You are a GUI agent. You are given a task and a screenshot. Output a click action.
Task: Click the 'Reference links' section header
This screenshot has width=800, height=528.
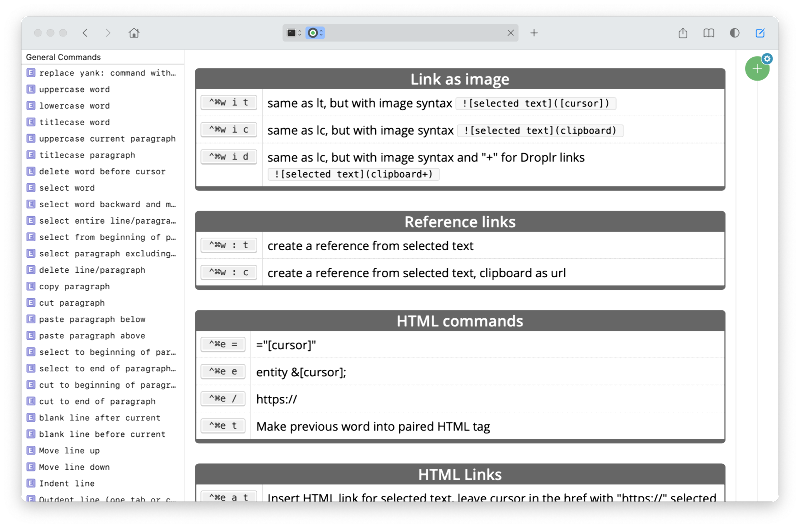click(x=459, y=222)
